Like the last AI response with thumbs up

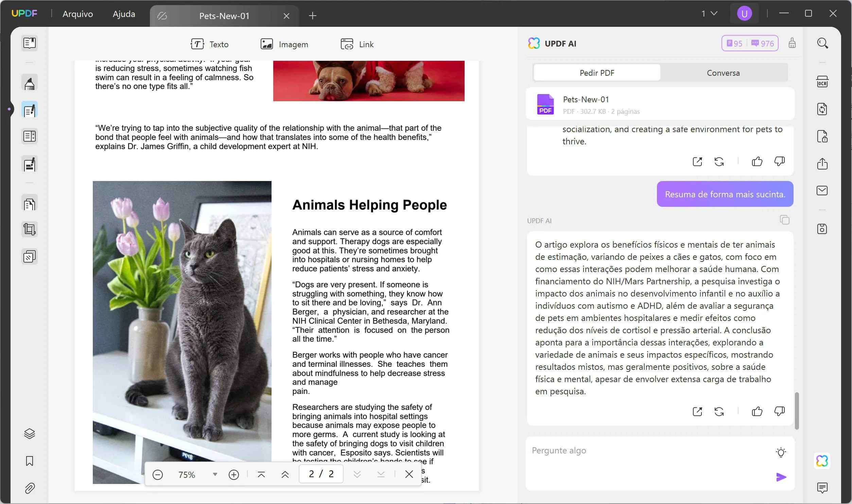click(x=757, y=412)
